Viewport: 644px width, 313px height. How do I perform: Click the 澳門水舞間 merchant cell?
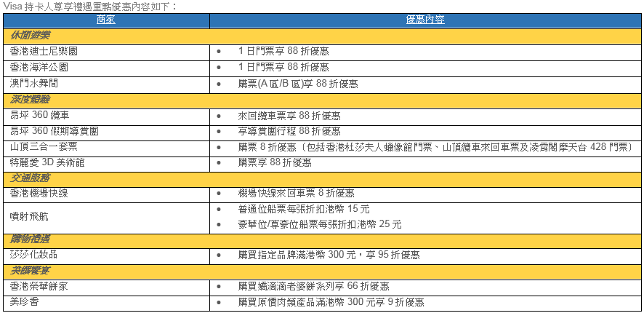(106, 84)
